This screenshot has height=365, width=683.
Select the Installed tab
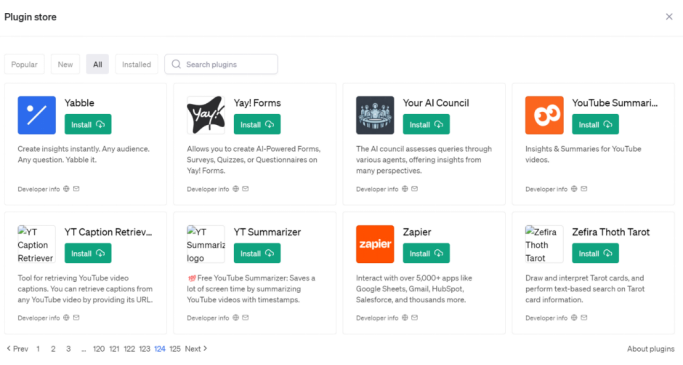(x=136, y=64)
